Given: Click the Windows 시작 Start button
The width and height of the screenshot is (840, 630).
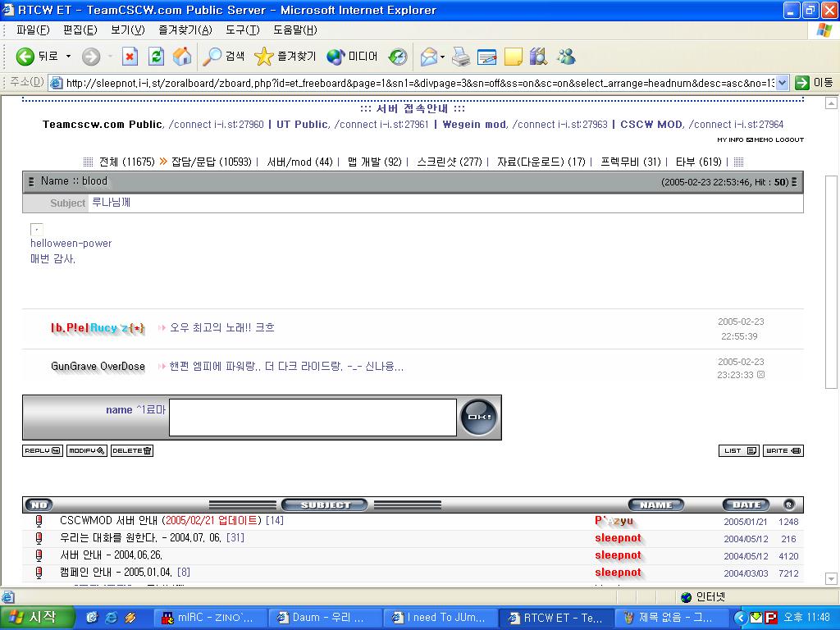Looking at the screenshot, I should (x=37, y=618).
